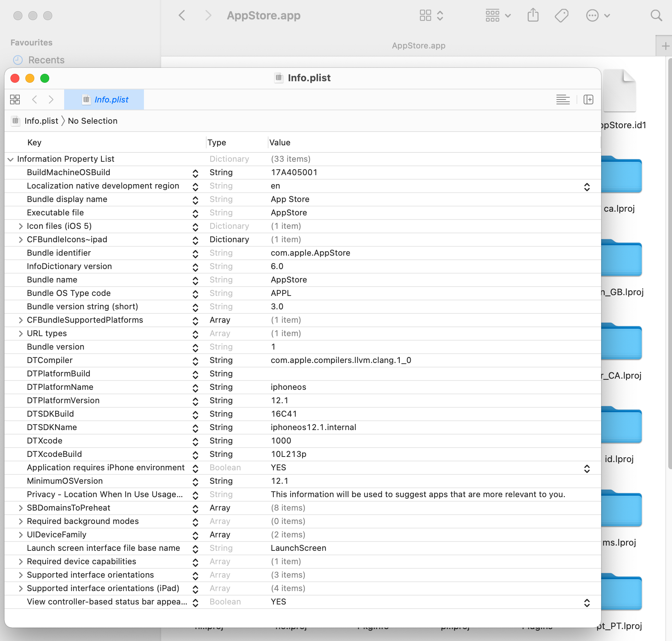Collapse the Information Property List root
The width and height of the screenshot is (672, 641).
coord(10,159)
